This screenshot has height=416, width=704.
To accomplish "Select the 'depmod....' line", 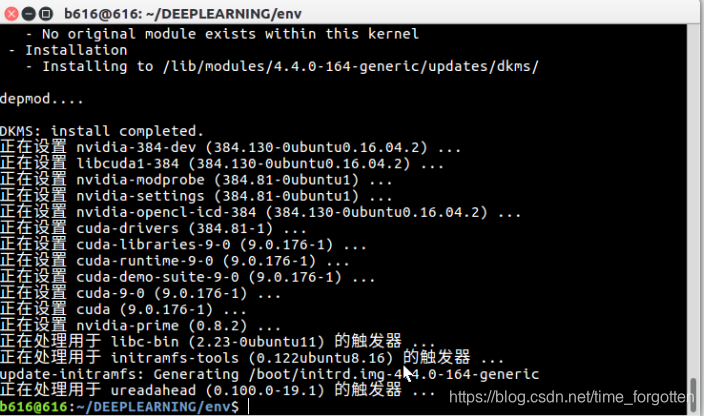I will (42, 99).
